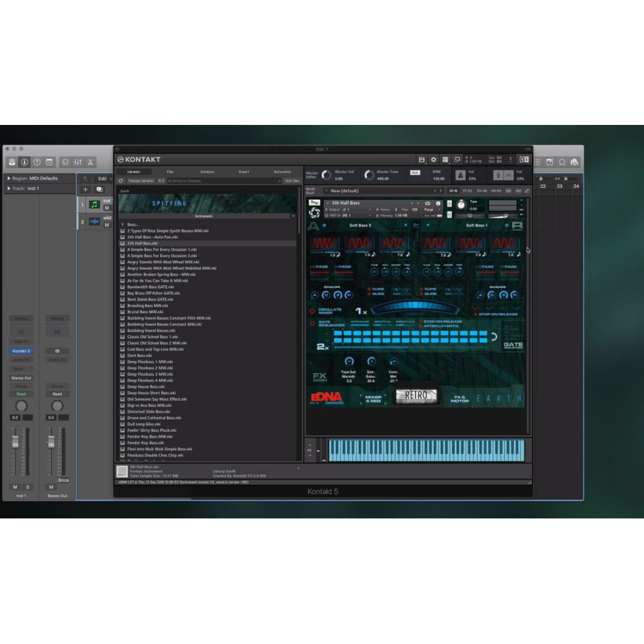
Task: Toggle the Oscillate Mixer diamond switch
Action: point(312,311)
